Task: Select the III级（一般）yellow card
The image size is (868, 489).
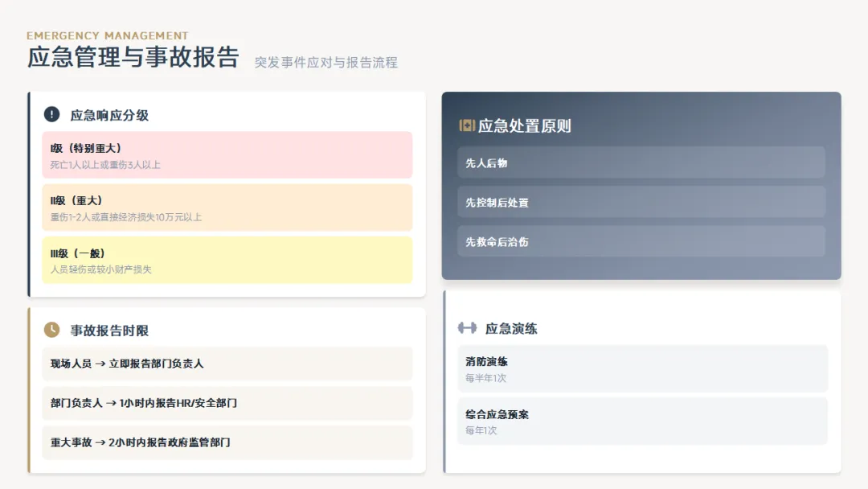Action: point(227,261)
